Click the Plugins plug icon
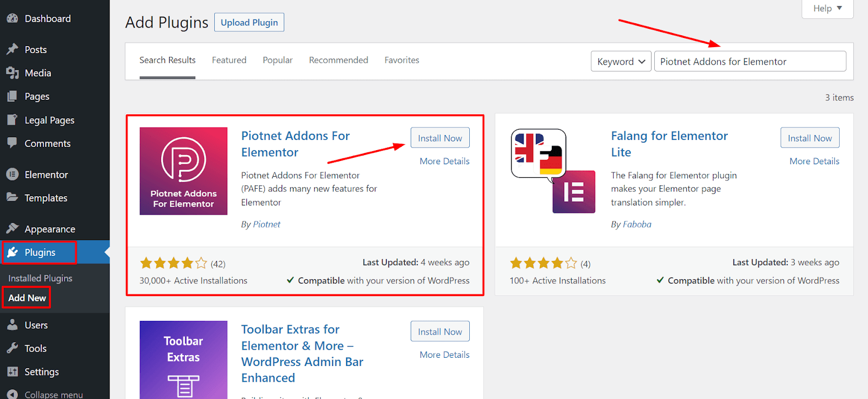Image resolution: width=868 pixels, height=399 pixels. pos(12,252)
